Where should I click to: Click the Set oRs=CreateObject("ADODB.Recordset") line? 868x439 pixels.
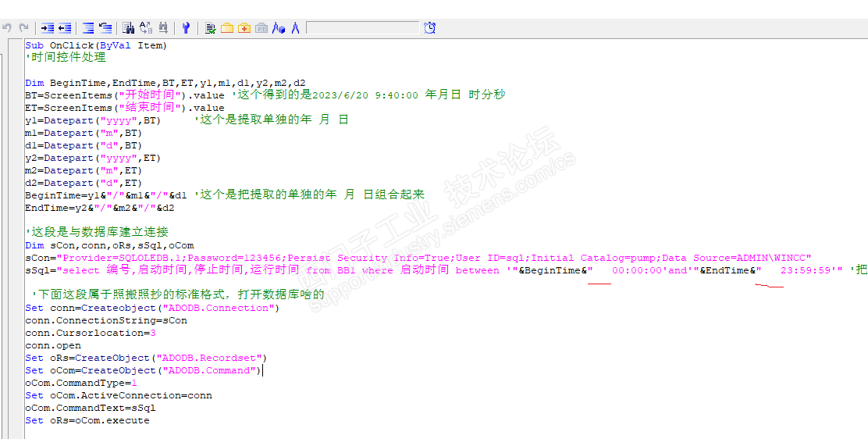tap(146, 358)
